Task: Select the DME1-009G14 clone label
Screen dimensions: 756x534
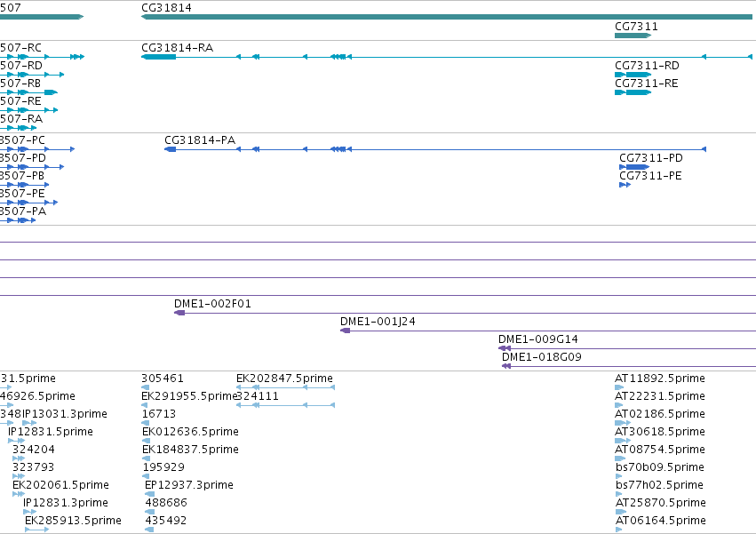Action: point(538,339)
